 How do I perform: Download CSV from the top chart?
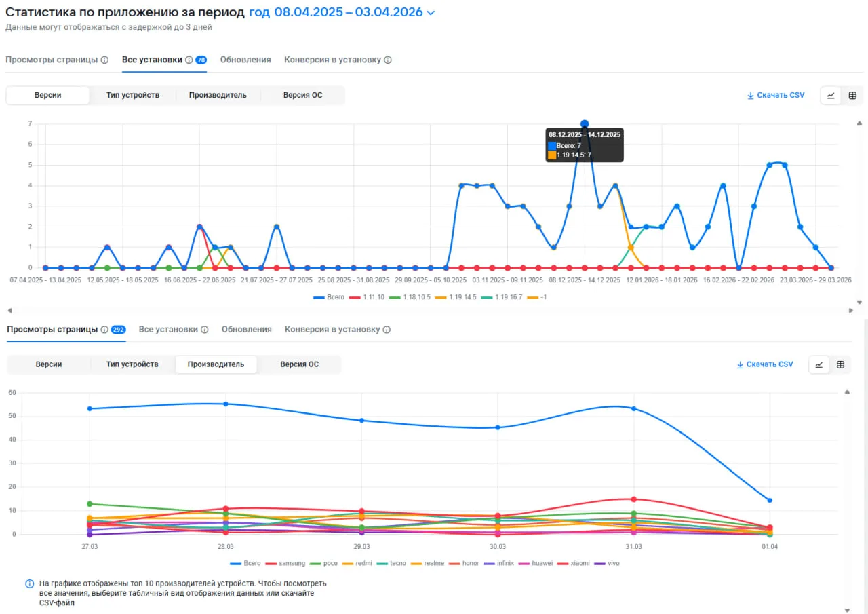click(776, 95)
